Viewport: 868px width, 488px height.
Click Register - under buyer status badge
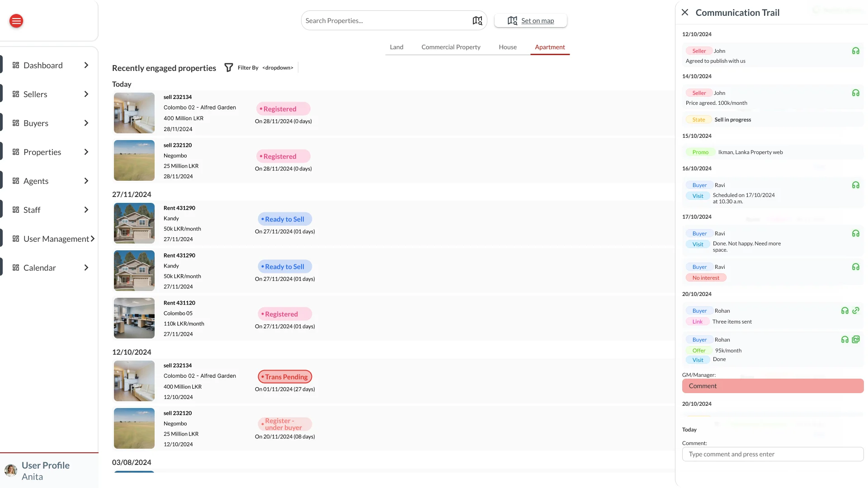(x=285, y=424)
